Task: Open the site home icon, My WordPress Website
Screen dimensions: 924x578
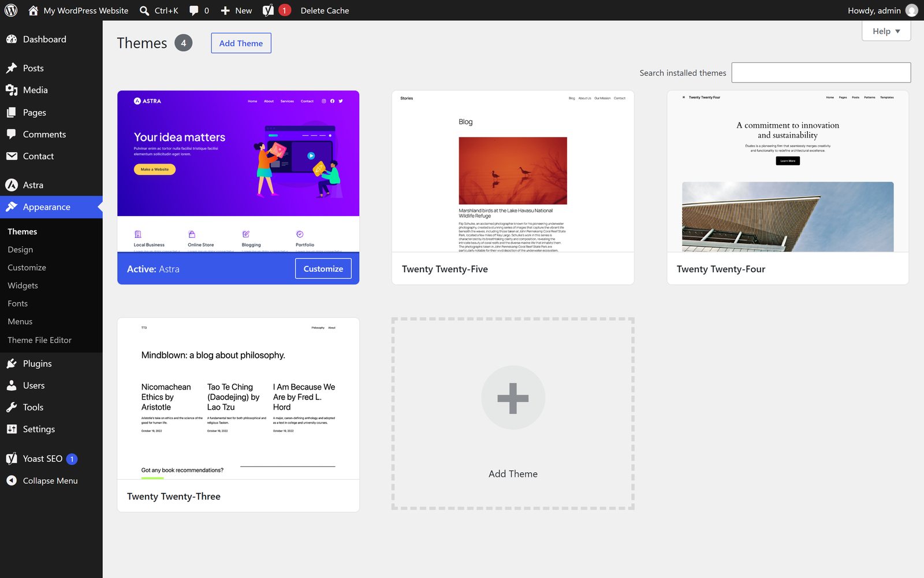Action: pyautogui.click(x=33, y=10)
